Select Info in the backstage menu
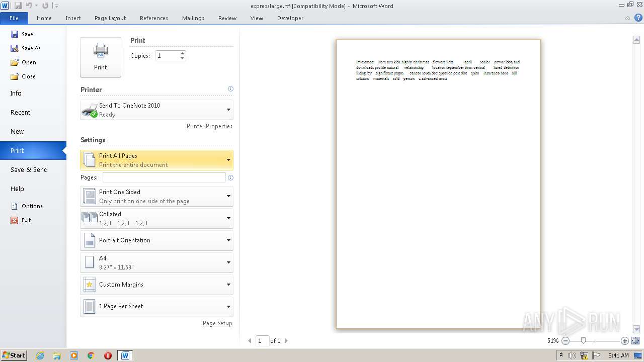This screenshot has height=362, width=644. 33,94
